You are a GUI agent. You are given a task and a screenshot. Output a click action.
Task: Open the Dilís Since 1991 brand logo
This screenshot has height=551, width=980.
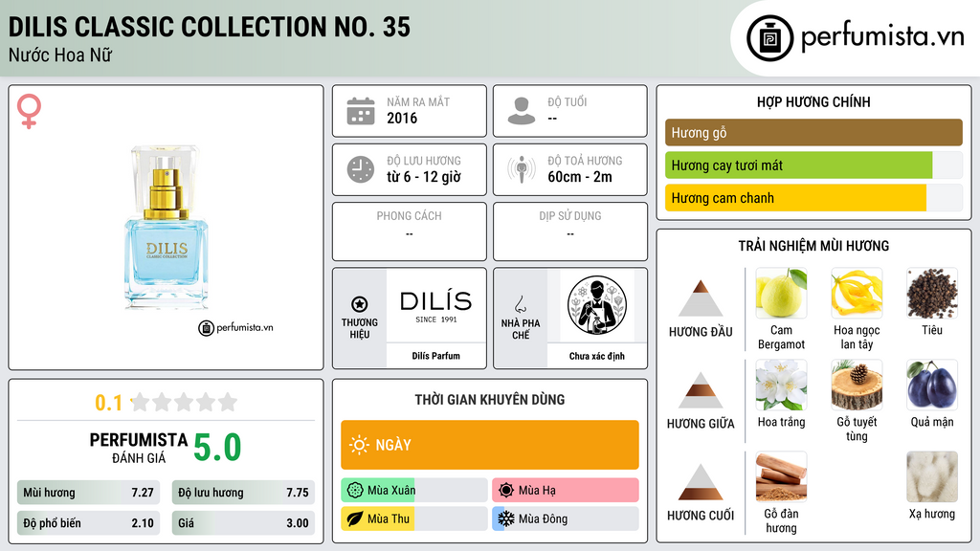pos(436,305)
